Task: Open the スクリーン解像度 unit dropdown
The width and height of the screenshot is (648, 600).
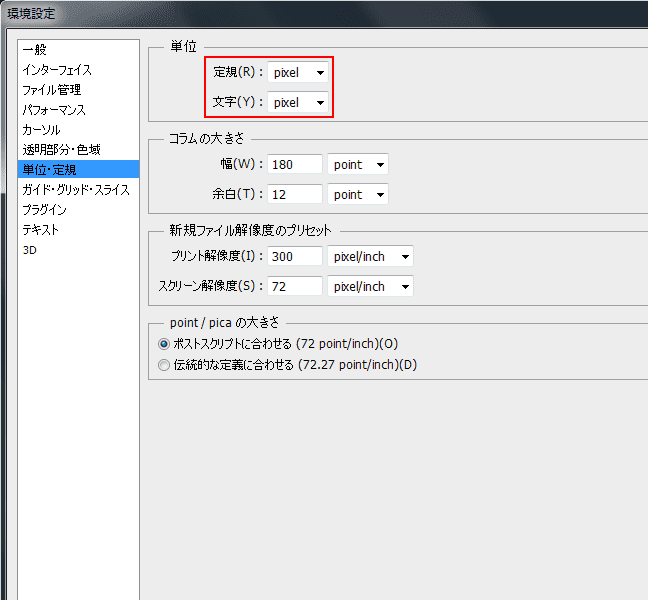Action: [x=371, y=286]
